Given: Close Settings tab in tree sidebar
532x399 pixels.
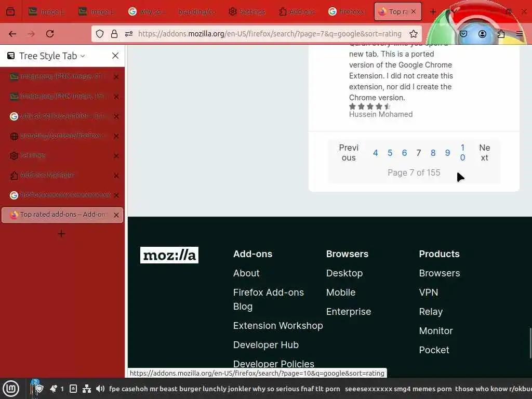Looking at the screenshot, I should (116, 156).
